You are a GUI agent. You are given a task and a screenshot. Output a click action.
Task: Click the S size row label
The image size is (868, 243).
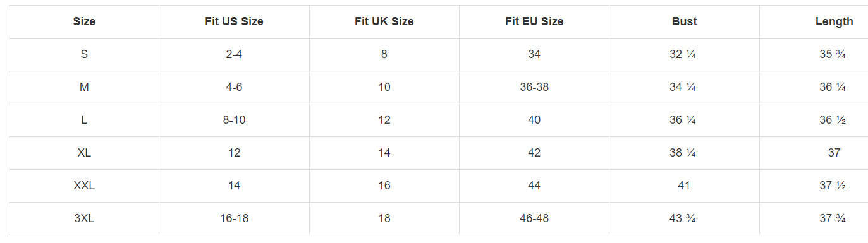84,54
